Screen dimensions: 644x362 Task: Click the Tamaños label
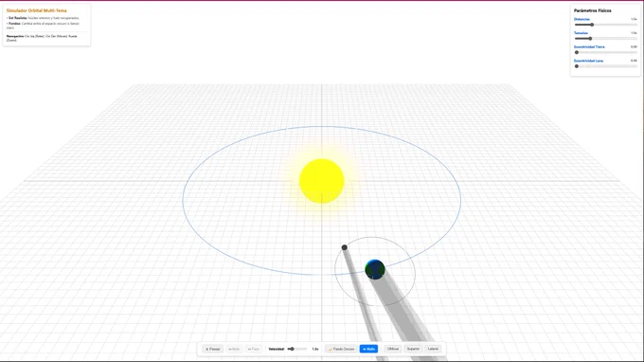pos(581,33)
